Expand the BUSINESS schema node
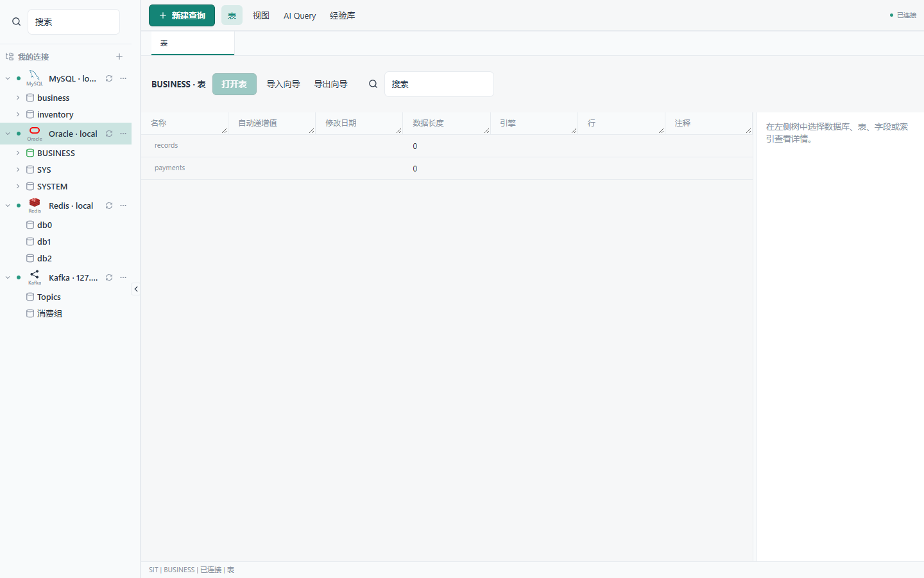Viewport: 924px width, 578px height. (x=18, y=153)
